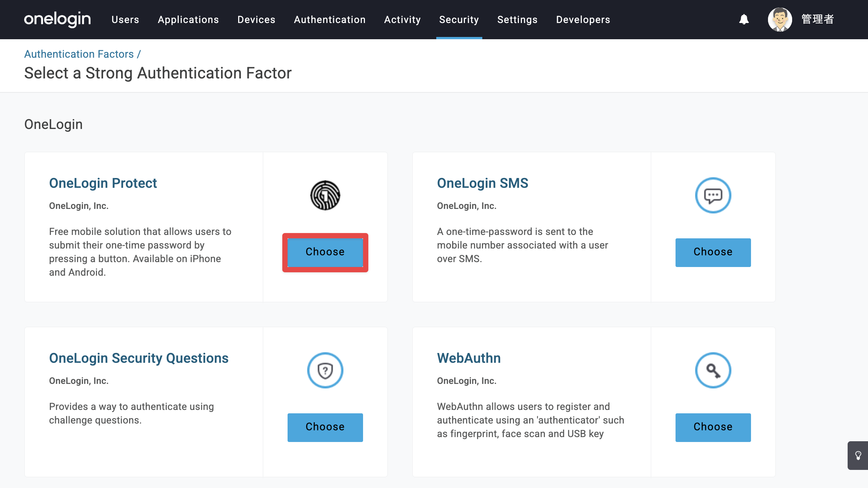Click the OneLogin Security Questions title
This screenshot has height=488, width=868.
139,358
